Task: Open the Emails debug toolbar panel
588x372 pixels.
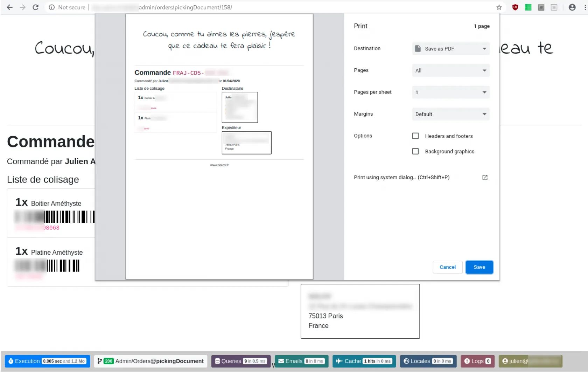Action: tap(301, 361)
